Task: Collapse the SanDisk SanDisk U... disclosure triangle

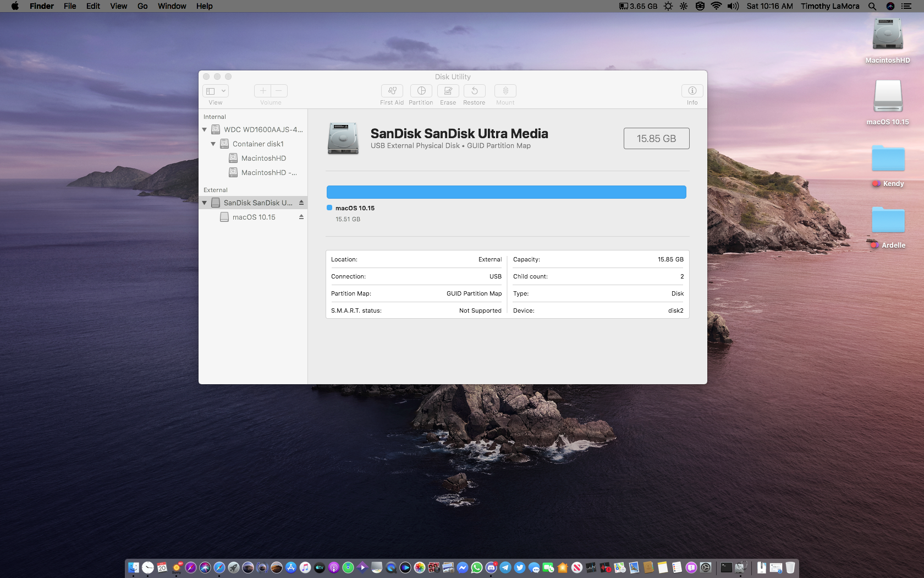Action: tap(205, 203)
